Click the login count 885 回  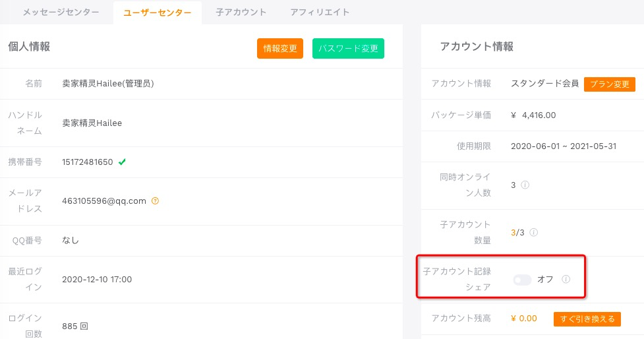[x=75, y=326]
